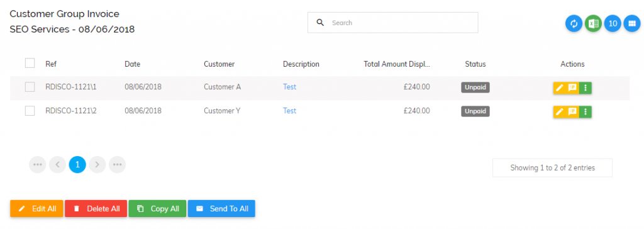Image resolution: width=644 pixels, height=229 pixels.
Task: Edit Customer Y invoice with pencil icon
Action: click(x=559, y=111)
